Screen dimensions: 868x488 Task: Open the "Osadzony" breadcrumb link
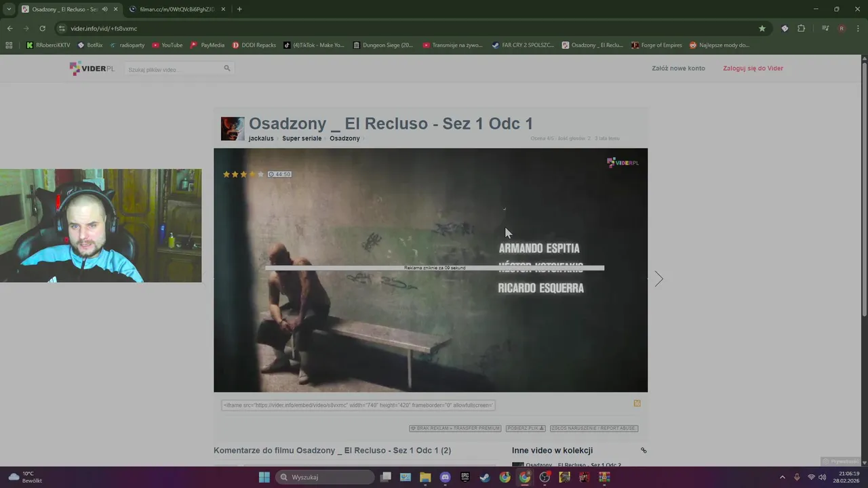pos(344,138)
